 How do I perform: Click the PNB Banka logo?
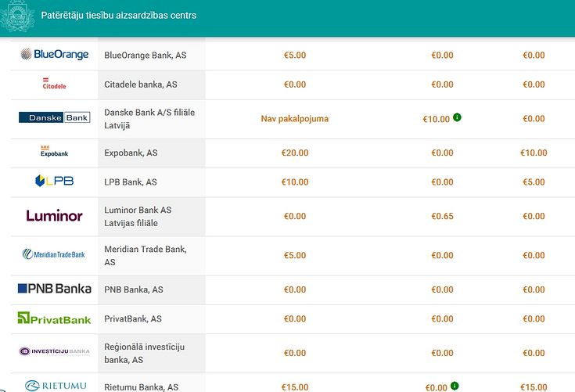pyautogui.click(x=54, y=289)
